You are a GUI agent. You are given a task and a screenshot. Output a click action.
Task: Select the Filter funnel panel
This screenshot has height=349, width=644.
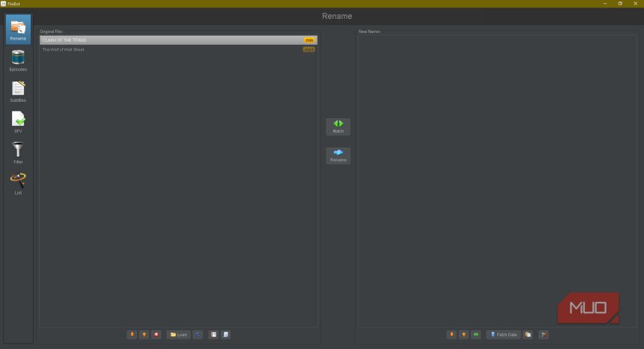pyautogui.click(x=18, y=153)
